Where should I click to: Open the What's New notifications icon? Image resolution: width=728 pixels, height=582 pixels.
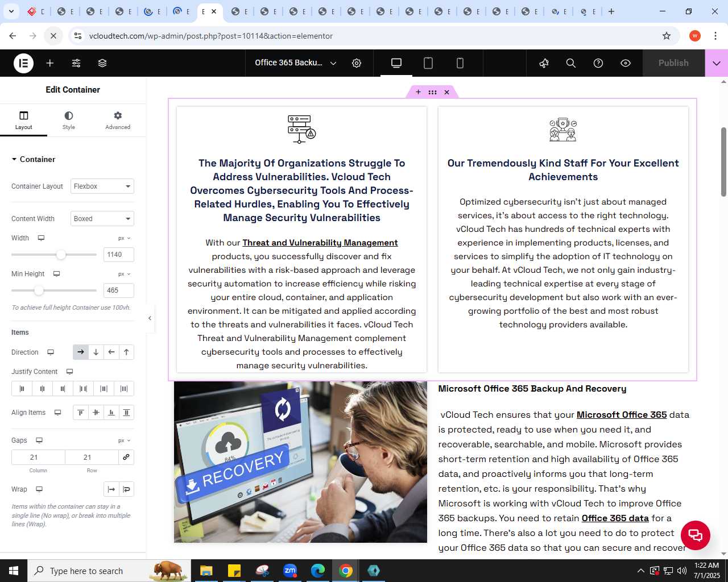(x=544, y=63)
